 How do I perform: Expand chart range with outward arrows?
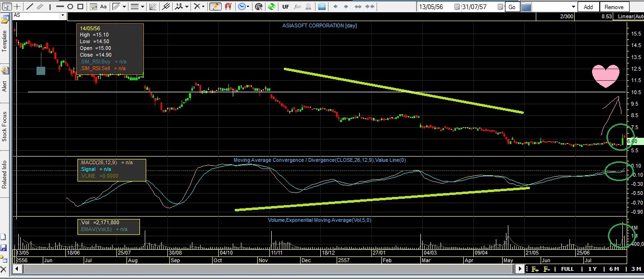(x=358, y=7)
